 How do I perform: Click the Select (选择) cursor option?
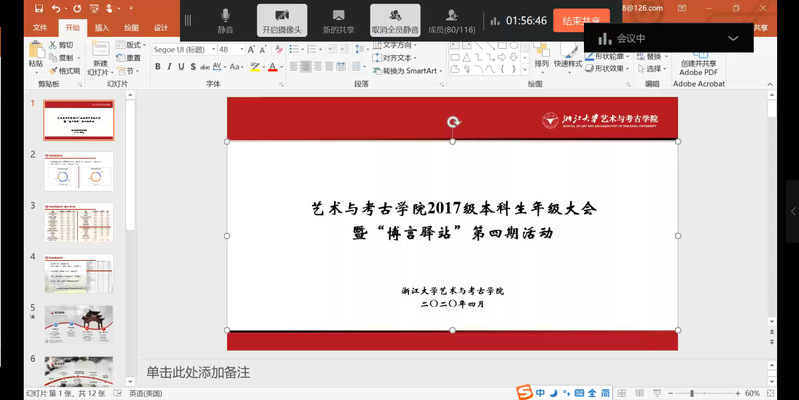[650, 69]
